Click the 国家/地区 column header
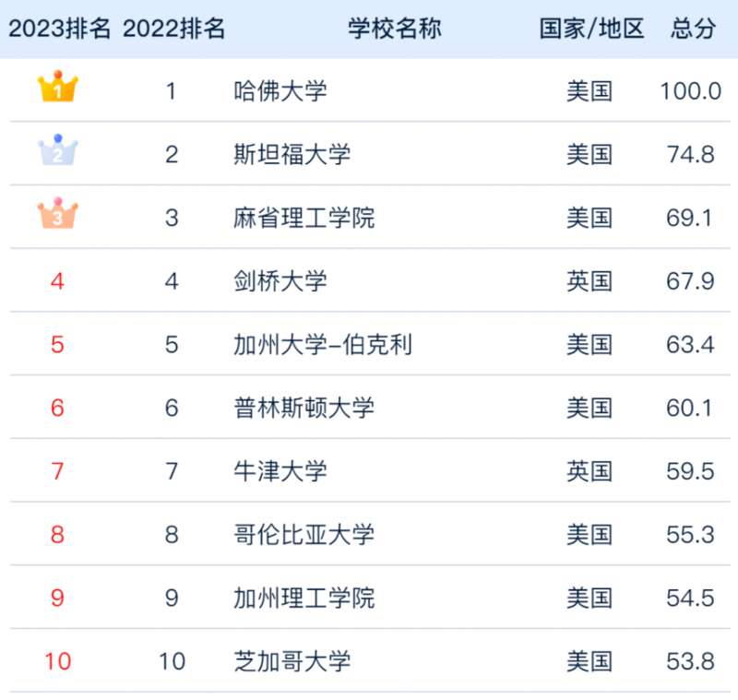738x700 pixels. tap(591, 29)
